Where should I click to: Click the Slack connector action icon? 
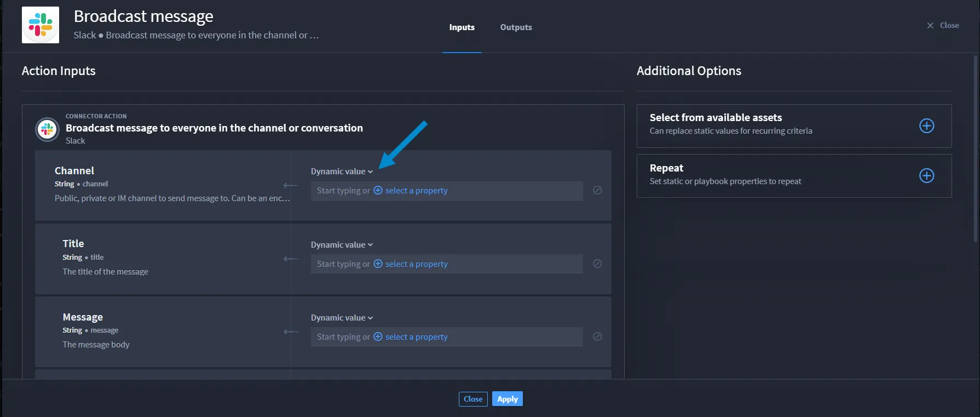point(47,129)
